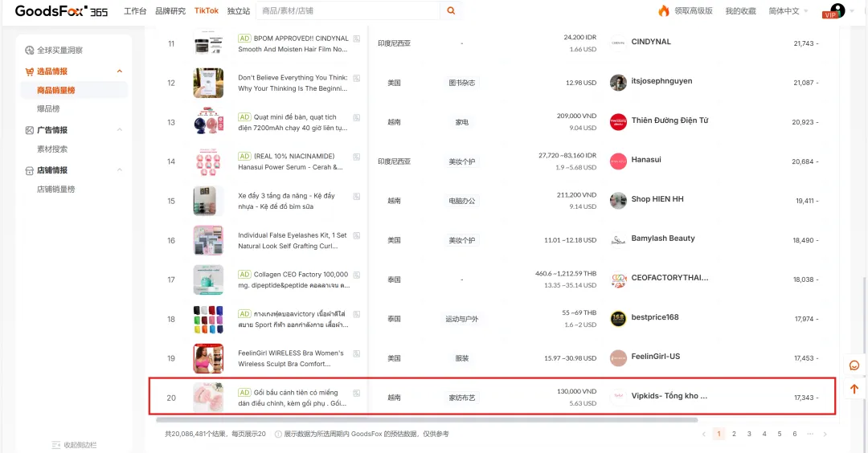The height and width of the screenshot is (453, 868).
Task: Click the 家电 category tag
Action: pyautogui.click(x=461, y=122)
